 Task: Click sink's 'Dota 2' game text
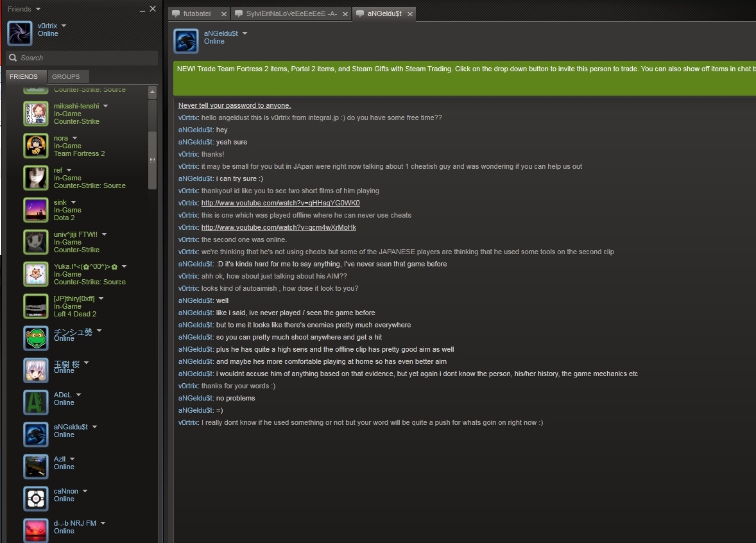click(64, 218)
